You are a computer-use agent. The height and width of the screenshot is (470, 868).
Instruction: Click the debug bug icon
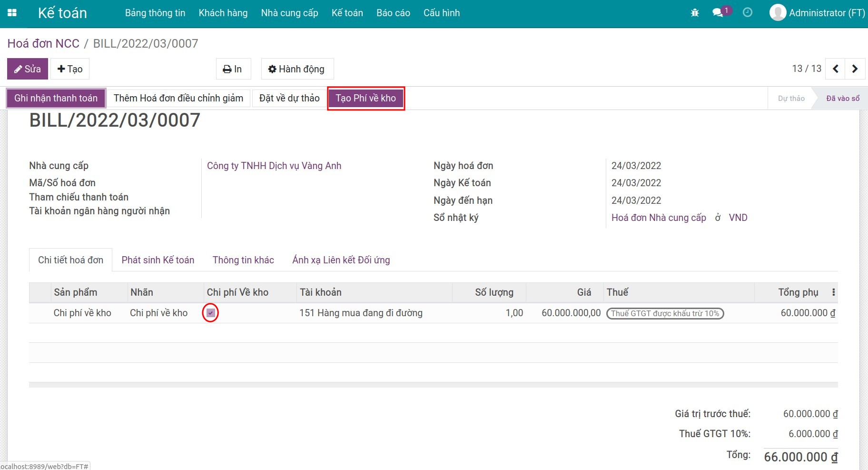click(x=695, y=13)
